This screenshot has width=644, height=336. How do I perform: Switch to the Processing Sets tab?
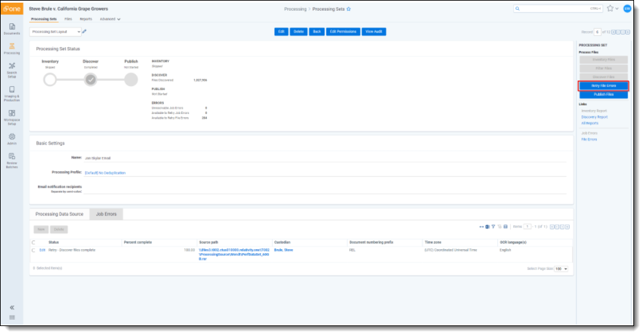44,19
